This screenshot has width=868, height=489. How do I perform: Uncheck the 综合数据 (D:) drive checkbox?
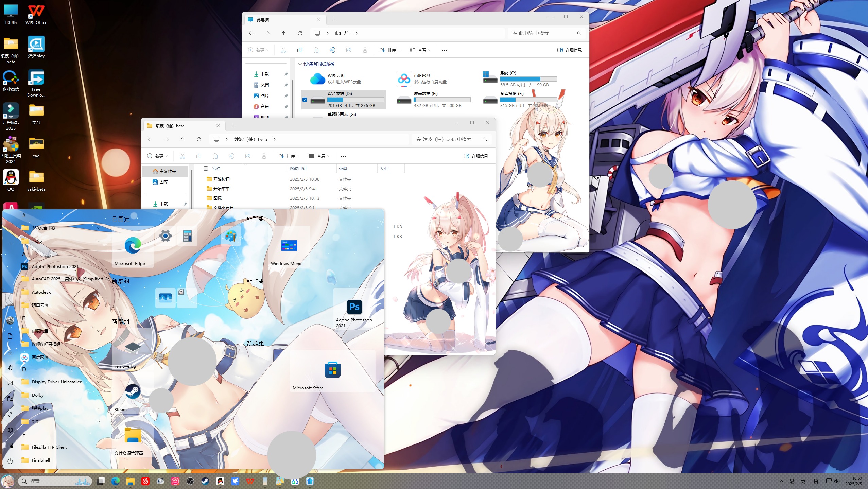click(305, 100)
